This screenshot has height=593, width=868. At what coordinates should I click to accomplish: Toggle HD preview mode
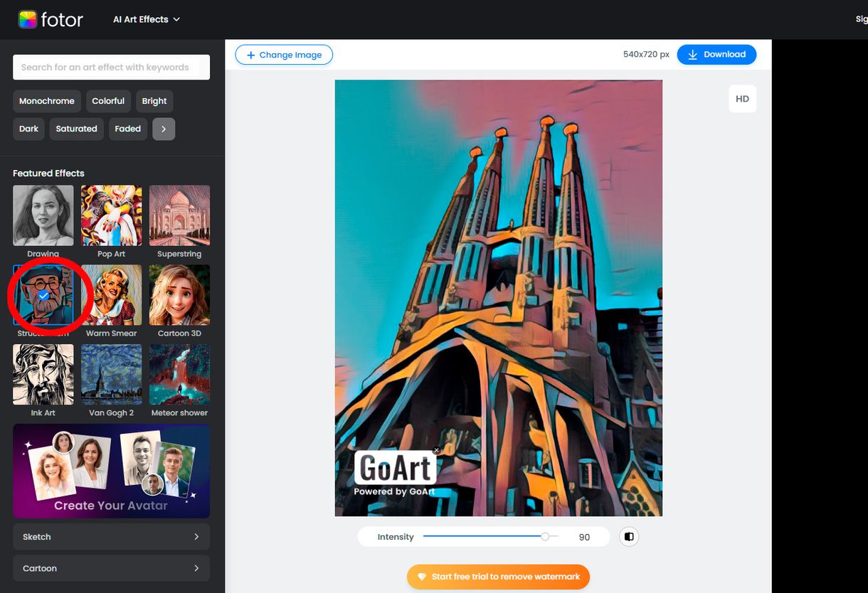(x=742, y=99)
